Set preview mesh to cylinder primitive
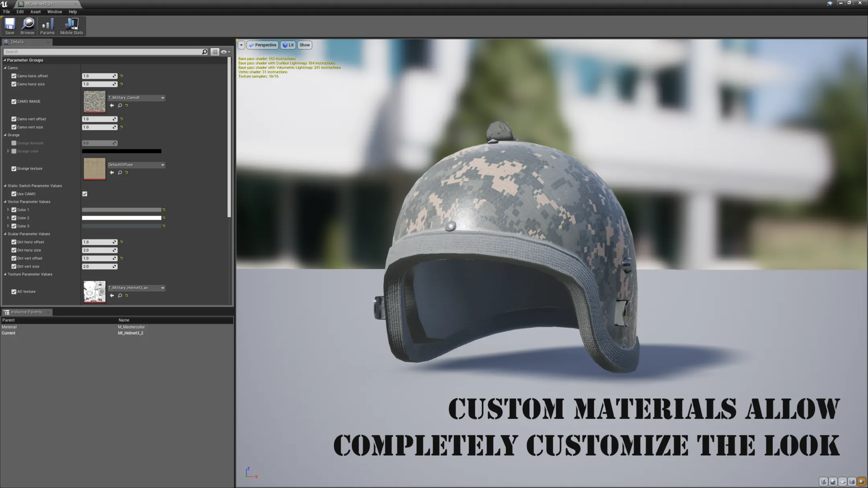The height and width of the screenshot is (488, 868). pos(823,481)
